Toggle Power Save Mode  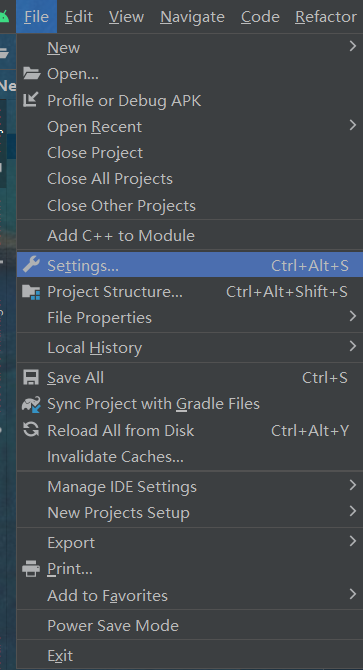pos(190,626)
